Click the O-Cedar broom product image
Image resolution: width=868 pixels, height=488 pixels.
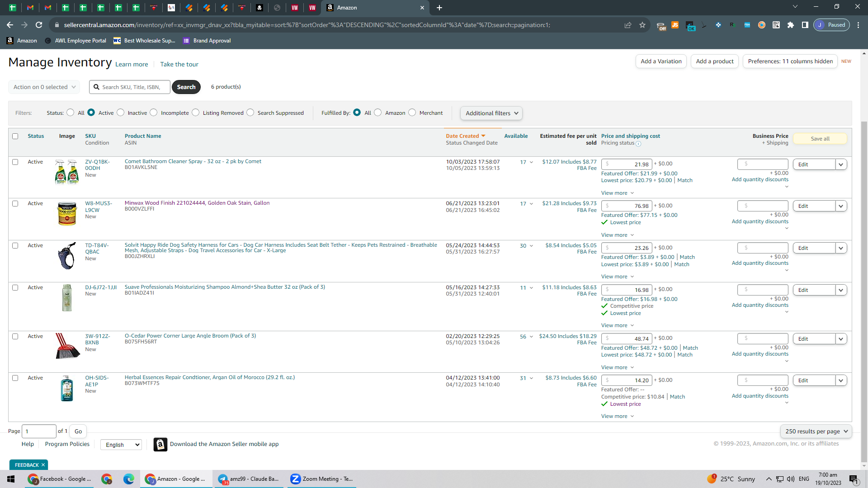pyautogui.click(x=68, y=346)
